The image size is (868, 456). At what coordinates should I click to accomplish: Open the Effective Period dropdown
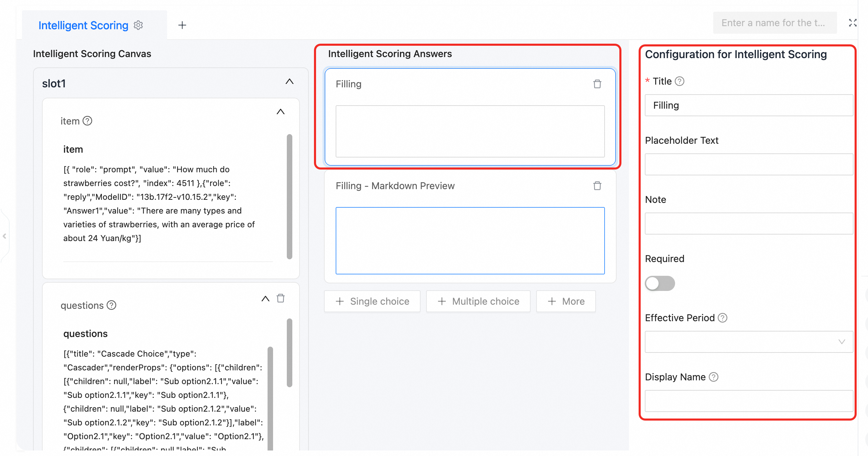pyautogui.click(x=749, y=342)
